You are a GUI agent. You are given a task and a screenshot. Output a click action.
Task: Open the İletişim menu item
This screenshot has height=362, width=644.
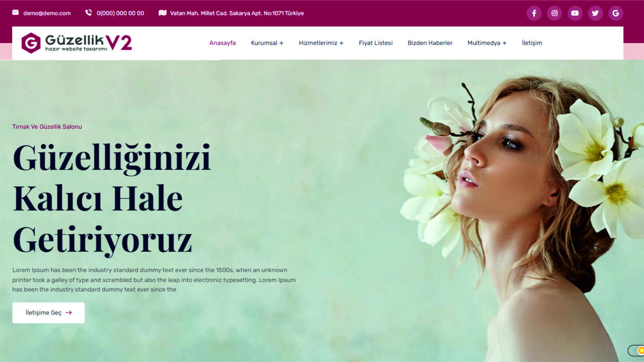[532, 43]
